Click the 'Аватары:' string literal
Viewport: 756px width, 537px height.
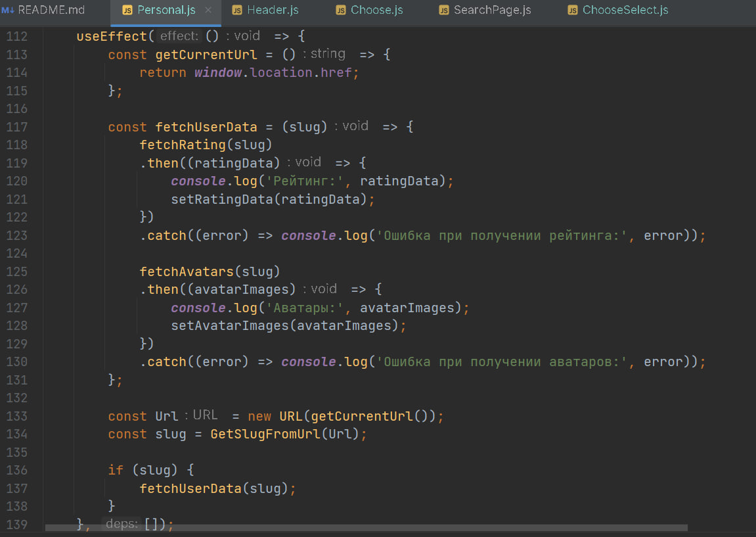point(305,308)
